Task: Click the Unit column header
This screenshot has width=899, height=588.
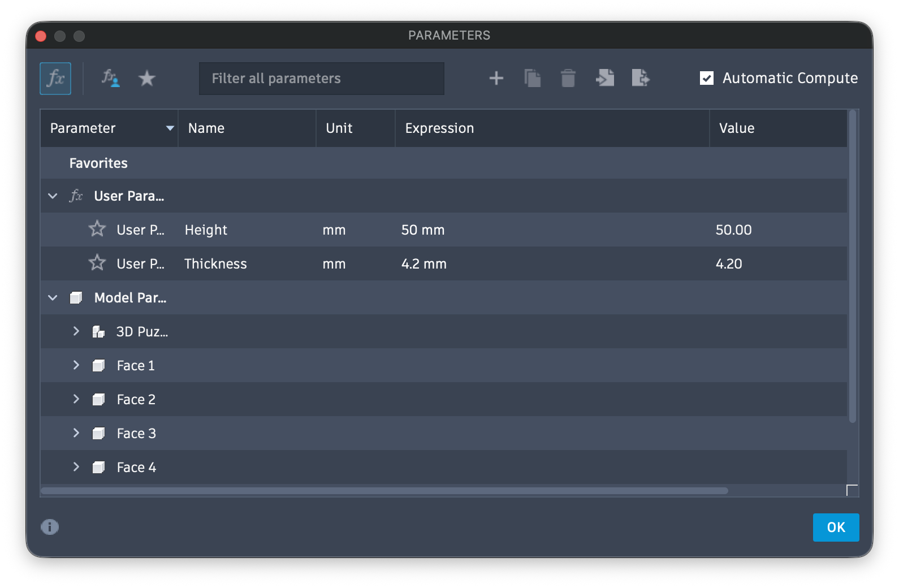Action: [x=355, y=128]
